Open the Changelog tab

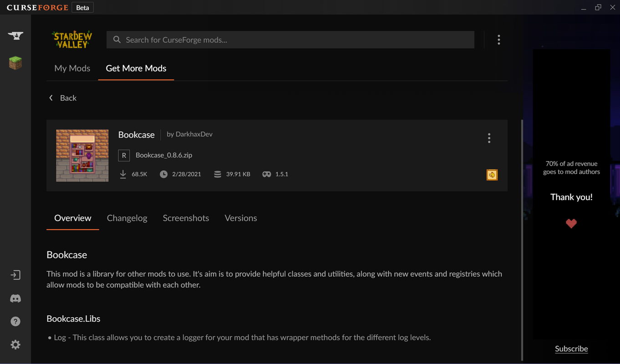tap(127, 218)
